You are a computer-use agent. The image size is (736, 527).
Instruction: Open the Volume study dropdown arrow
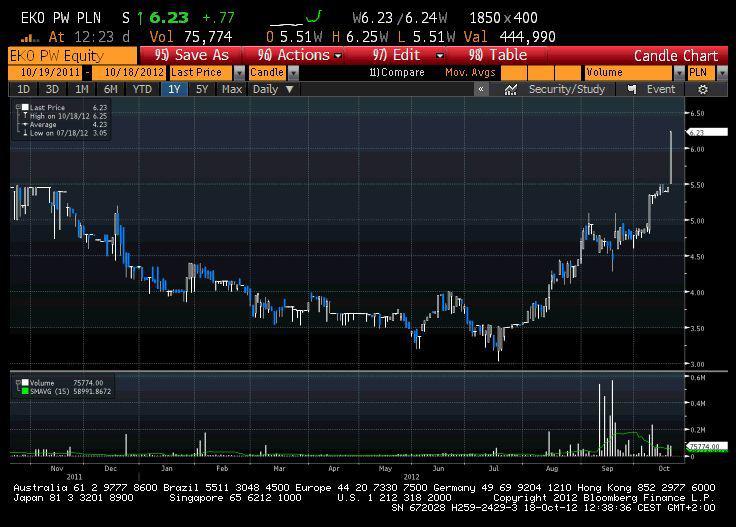(679, 73)
